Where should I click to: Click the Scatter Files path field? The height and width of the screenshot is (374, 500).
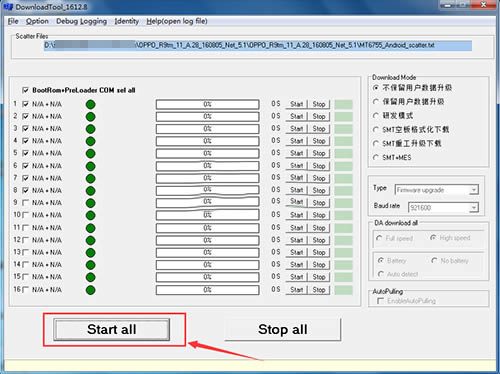tap(258, 45)
